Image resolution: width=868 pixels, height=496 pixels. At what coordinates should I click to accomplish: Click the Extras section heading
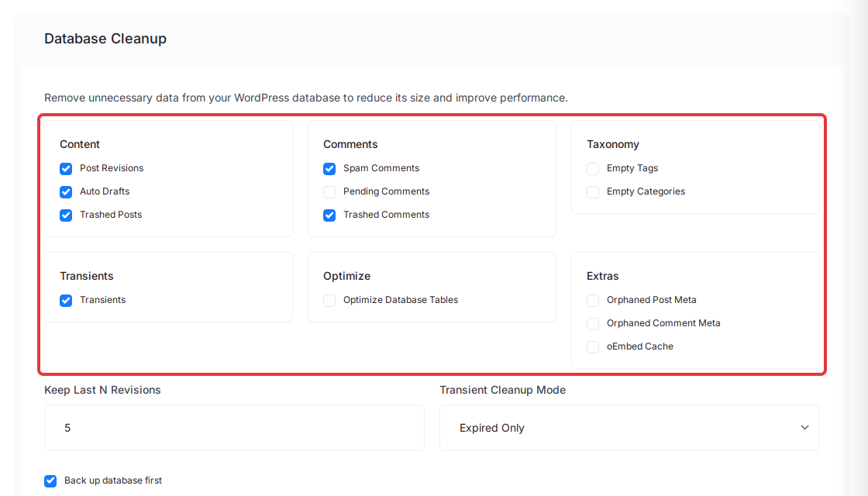click(602, 276)
